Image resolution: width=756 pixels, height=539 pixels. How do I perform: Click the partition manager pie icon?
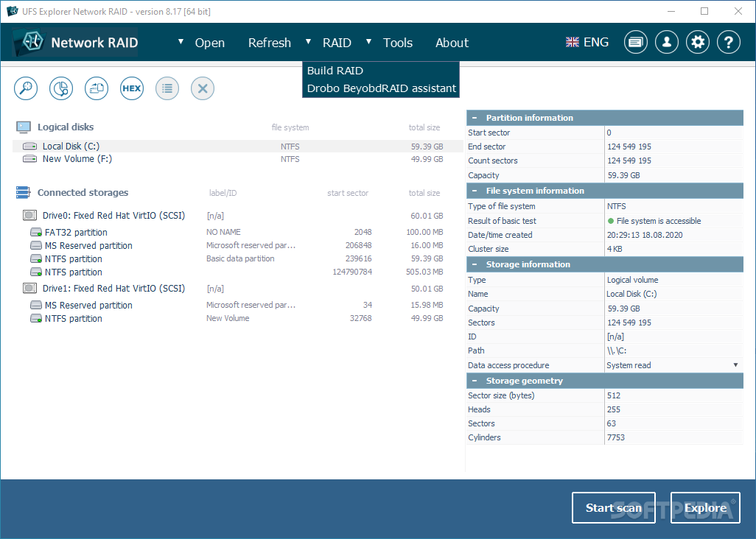[x=61, y=88]
